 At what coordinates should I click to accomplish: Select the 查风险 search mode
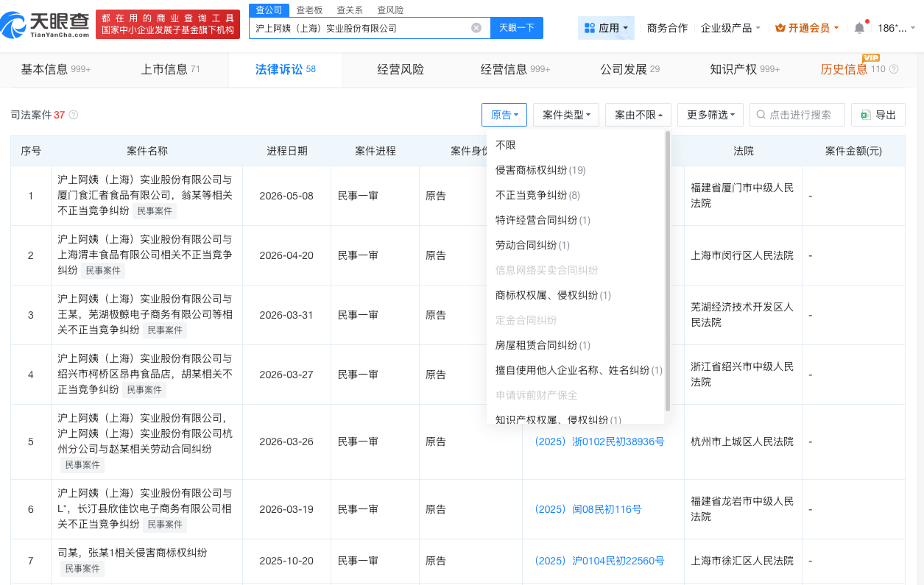[x=390, y=10]
